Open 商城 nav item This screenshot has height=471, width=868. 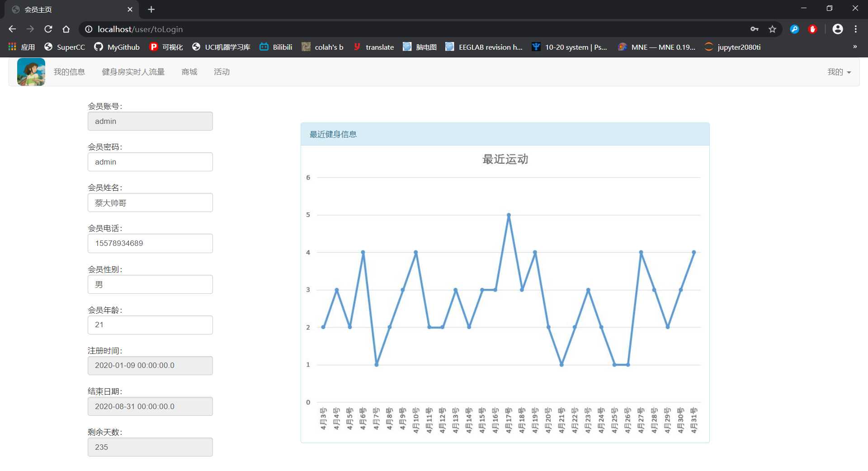[x=189, y=72]
